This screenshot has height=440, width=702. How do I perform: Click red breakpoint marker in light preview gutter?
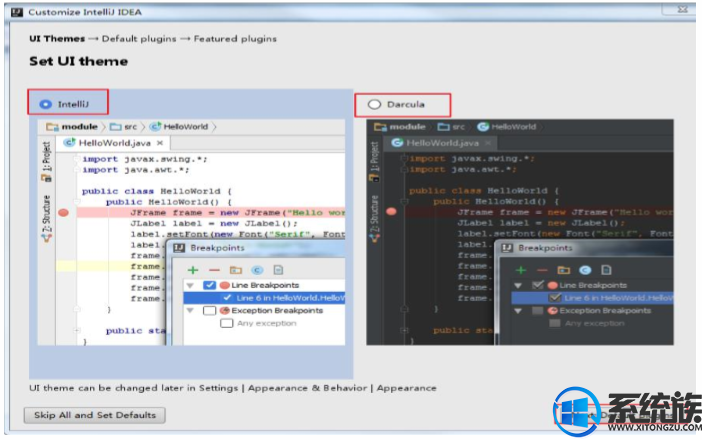point(64,212)
